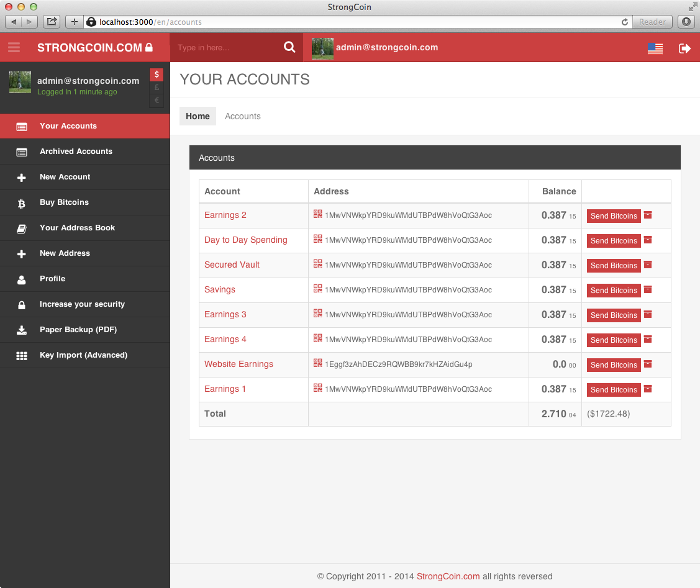The image size is (700, 588).
Task: Show QR code for Website Earnings address
Action: [317, 363]
